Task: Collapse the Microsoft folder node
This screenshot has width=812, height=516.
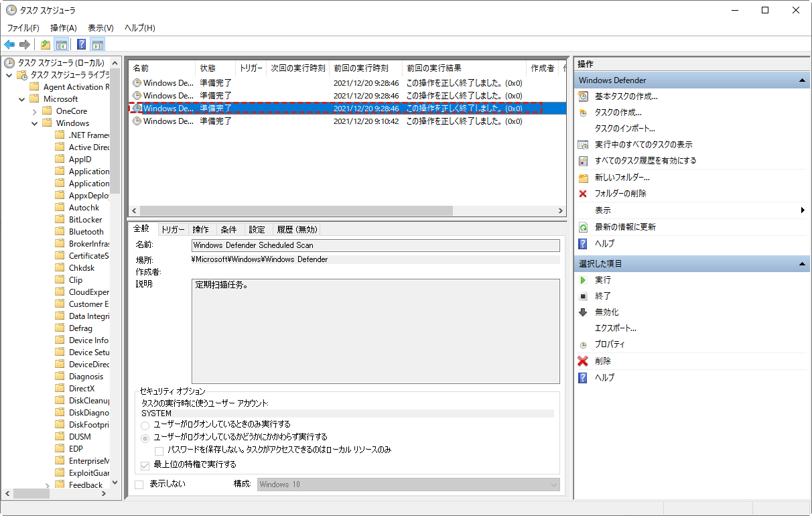Action: click(x=21, y=99)
